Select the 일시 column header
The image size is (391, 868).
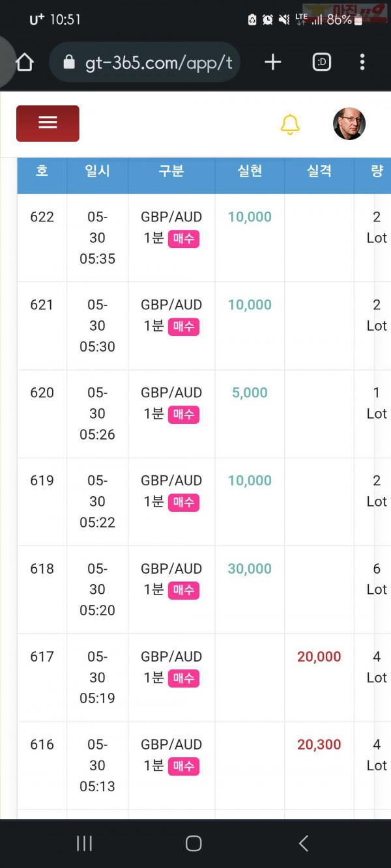point(97,171)
